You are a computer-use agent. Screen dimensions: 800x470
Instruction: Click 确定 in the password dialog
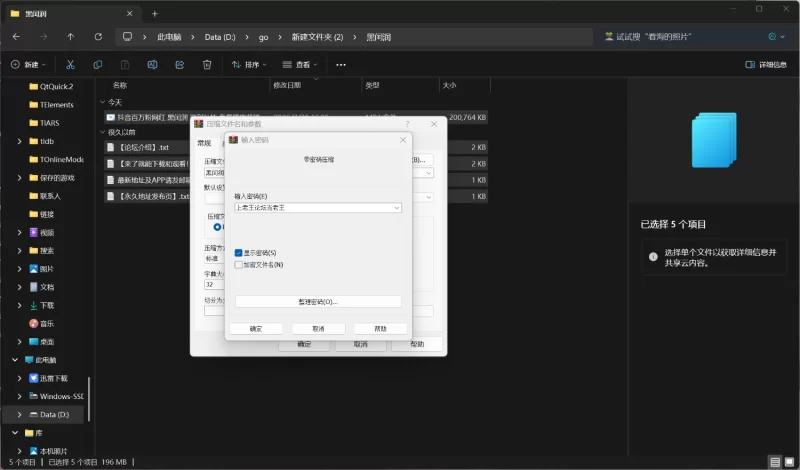[256, 329]
